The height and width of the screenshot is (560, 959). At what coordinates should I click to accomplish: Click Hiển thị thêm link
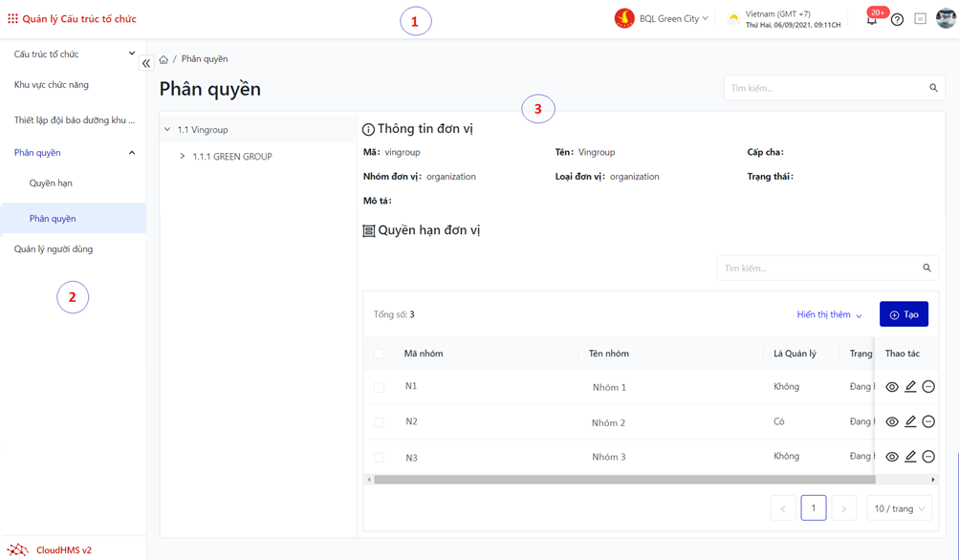[x=829, y=314]
